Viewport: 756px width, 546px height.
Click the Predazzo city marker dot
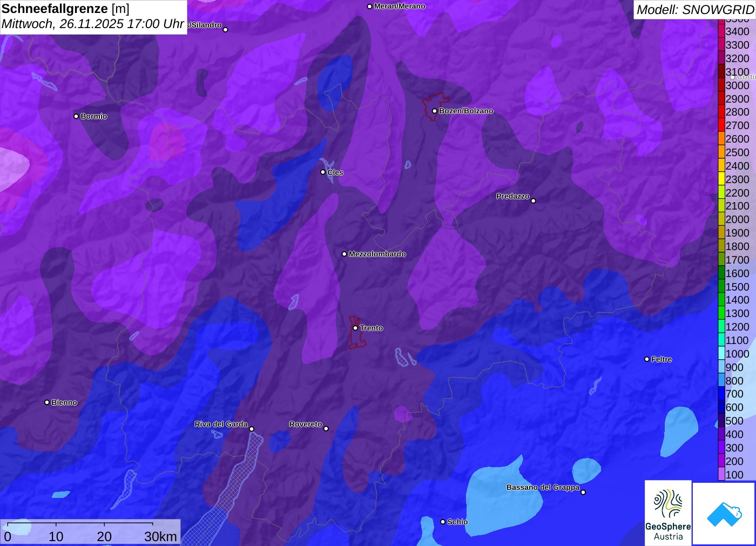534,201
